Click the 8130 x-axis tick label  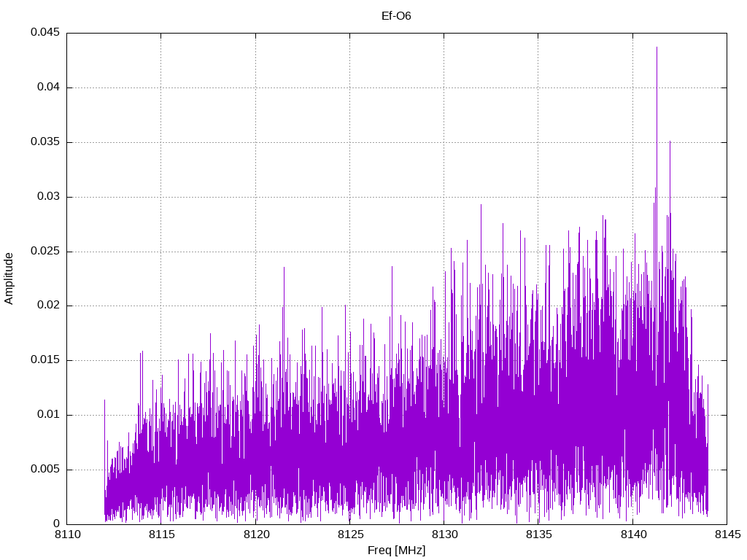click(x=445, y=534)
